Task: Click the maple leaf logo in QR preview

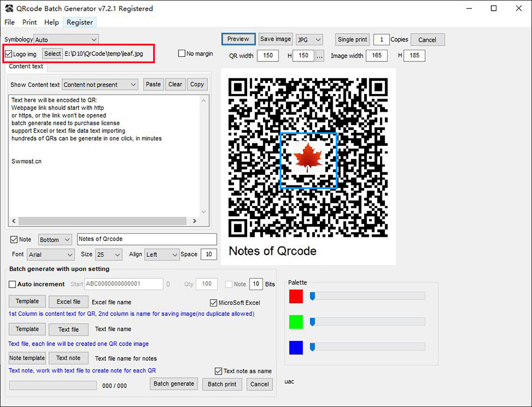Action: [x=308, y=158]
